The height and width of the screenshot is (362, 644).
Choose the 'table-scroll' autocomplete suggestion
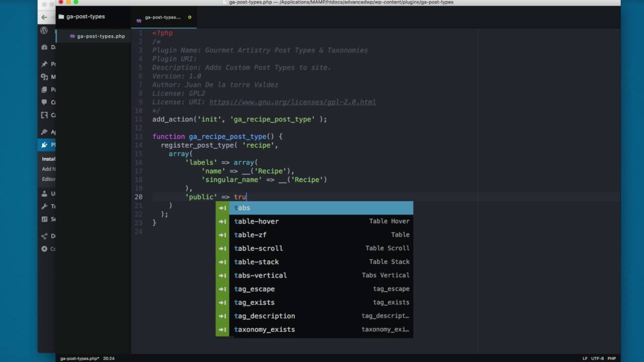tap(314, 248)
